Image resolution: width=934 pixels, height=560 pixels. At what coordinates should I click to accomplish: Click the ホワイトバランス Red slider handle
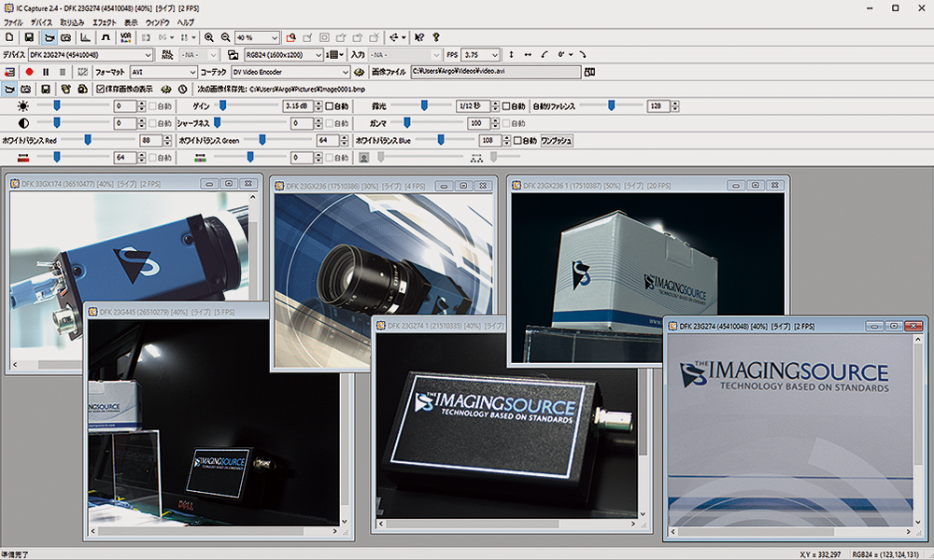[88, 140]
